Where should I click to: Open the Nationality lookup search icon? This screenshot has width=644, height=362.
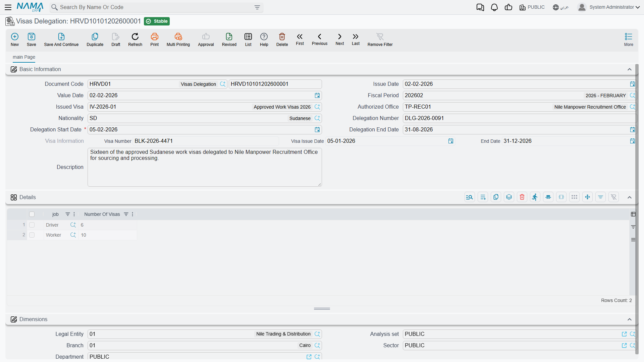click(317, 118)
